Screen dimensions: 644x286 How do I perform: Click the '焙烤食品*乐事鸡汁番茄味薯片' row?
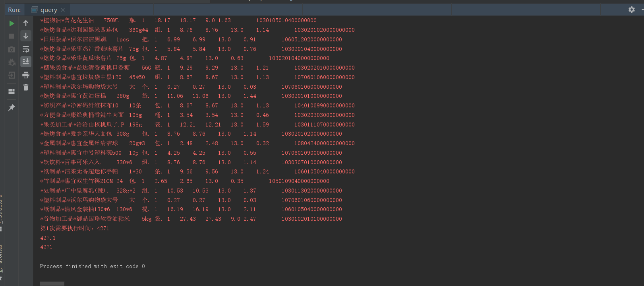click(x=191, y=49)
